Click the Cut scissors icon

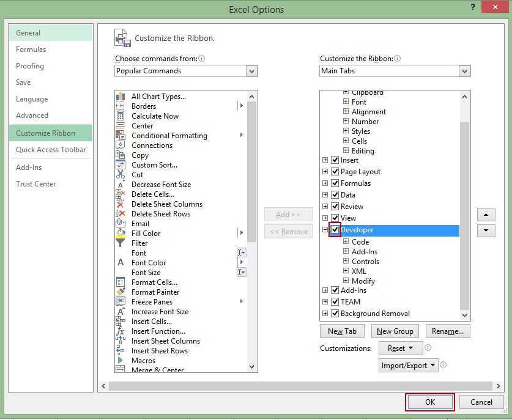(x=121, y=175)
